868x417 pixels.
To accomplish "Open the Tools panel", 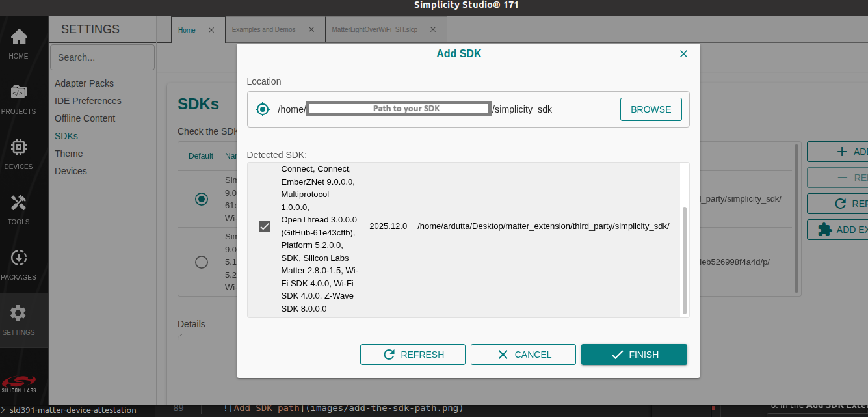I will pyautogui.click(x=18, y=207).
